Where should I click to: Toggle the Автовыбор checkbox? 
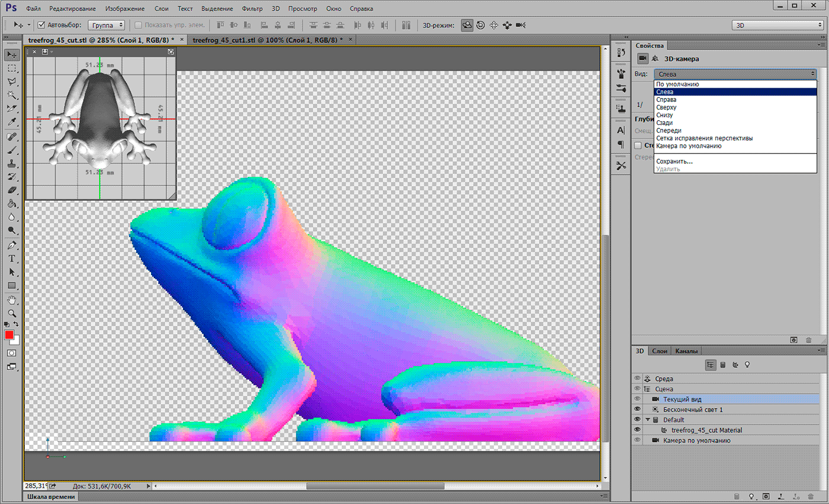click(x=41, y=25)
